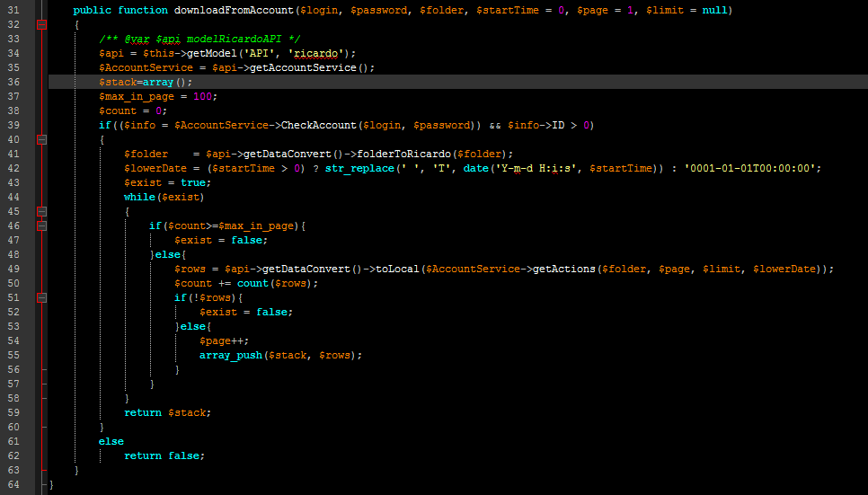Click the number 100 on line 37
This screenshot has width=868, height=495.
tap(202, 96)
